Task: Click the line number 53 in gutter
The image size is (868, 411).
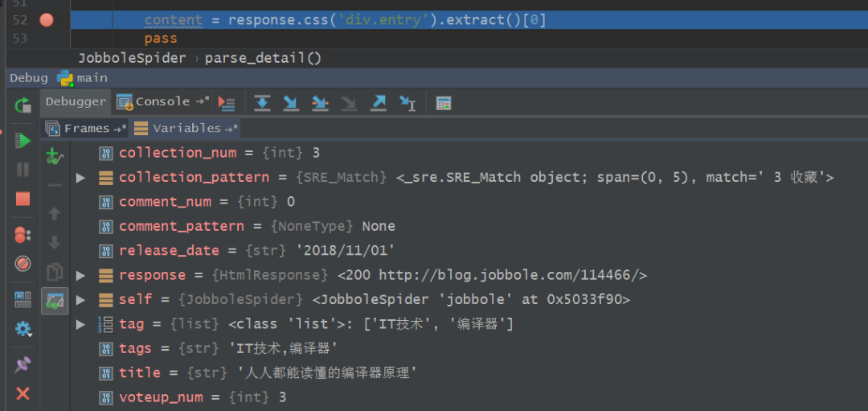Action: pyautogui.click(x=20, y=39)
